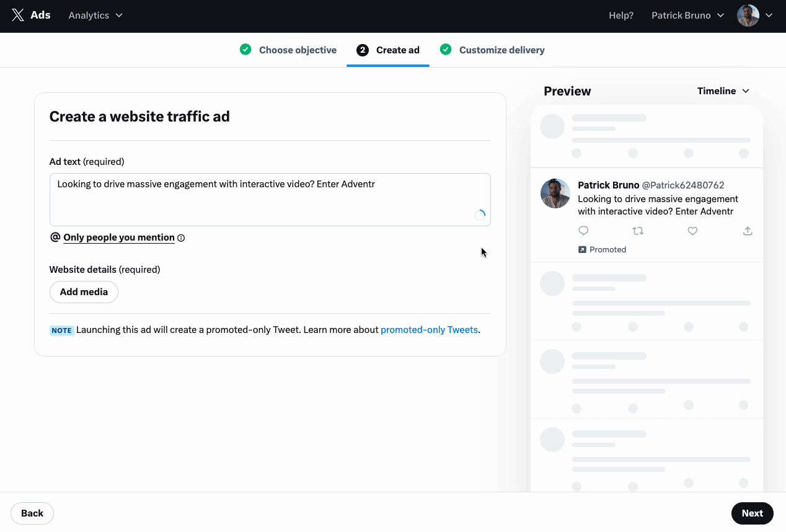Click the X logo icon
The width and height of the screenshot is (786, 532).
[x=18, y=15]
